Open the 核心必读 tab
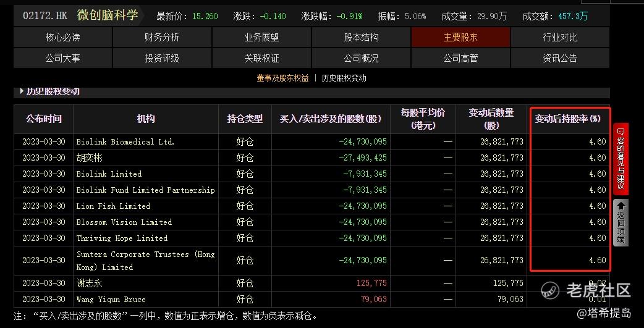The image size is (644, 328). point(63,37)
